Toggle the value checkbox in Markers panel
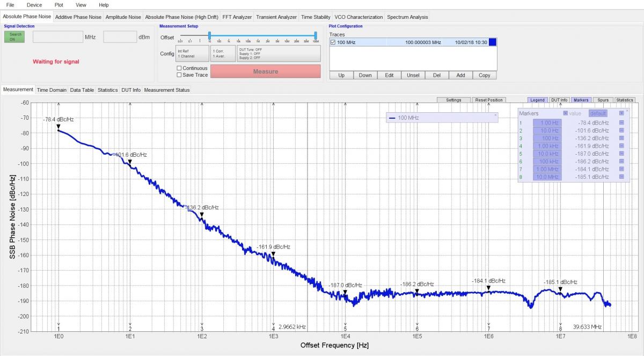Viewport: 644px width, 356px height. 565,113
